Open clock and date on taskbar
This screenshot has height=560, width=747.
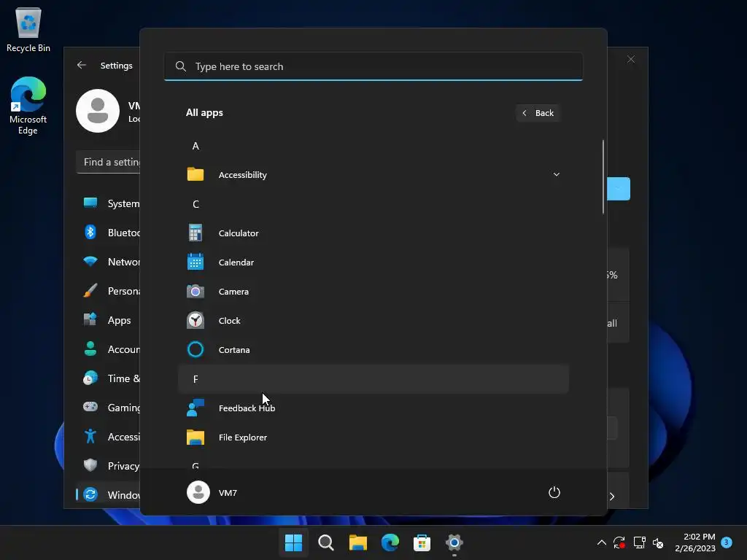coord(695,542)
